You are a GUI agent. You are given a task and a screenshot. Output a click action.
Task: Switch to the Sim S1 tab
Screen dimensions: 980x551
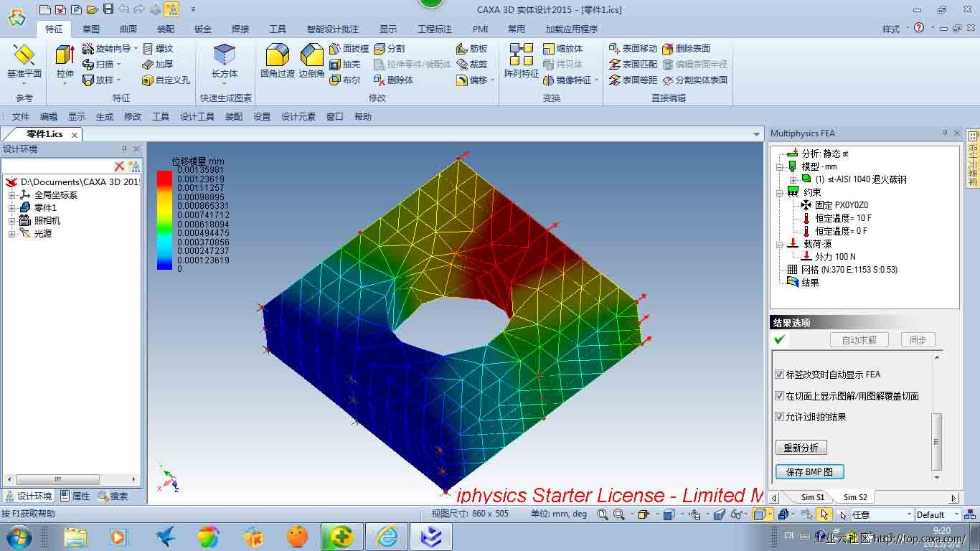click(x=813, y=497)
